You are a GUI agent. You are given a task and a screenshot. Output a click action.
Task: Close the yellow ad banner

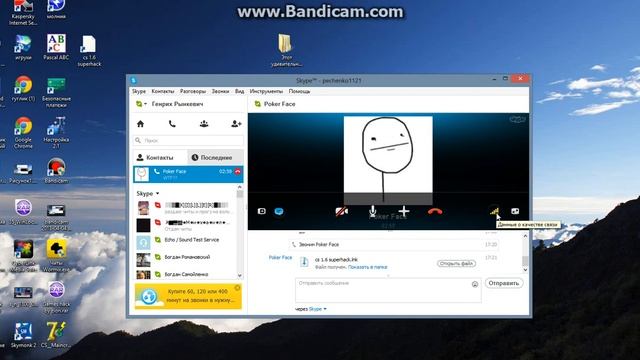coord(238,288)
